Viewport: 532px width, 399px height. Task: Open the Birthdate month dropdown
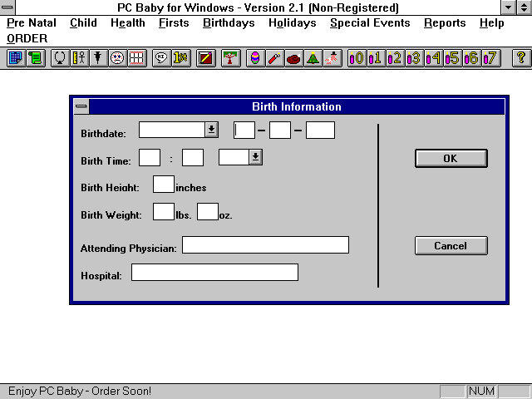[211, 130]
